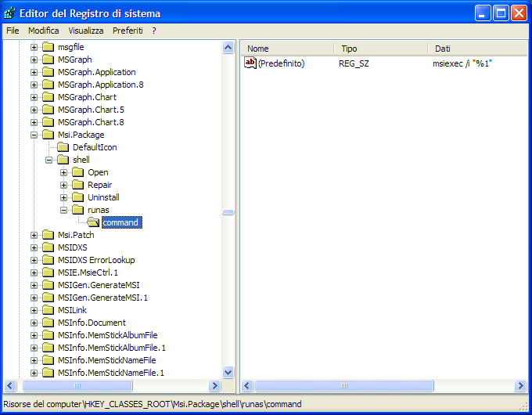Click the MSIE.MsieCtrl.1 folder icon
Image resolution: width=532 pixels, height=415 pixels.
click(x=49, y=272)
